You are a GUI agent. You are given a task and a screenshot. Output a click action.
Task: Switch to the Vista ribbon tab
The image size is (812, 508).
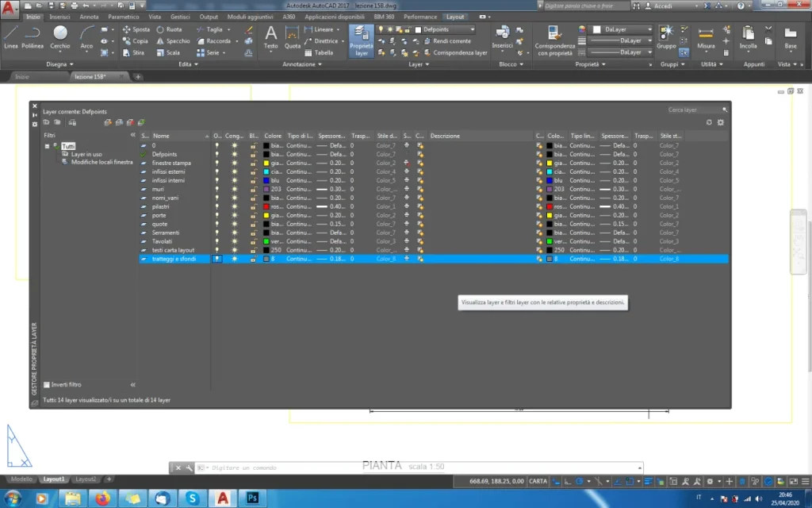tap(155, 17)
